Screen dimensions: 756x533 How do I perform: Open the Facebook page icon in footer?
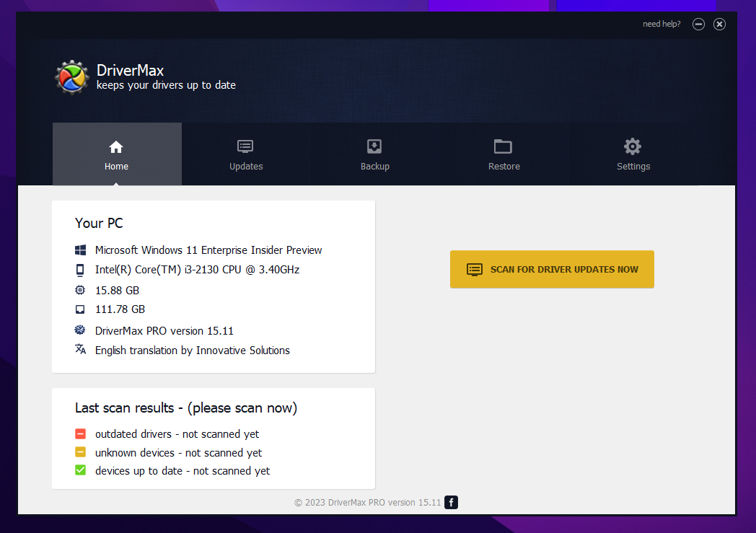[x=452, y=503]
